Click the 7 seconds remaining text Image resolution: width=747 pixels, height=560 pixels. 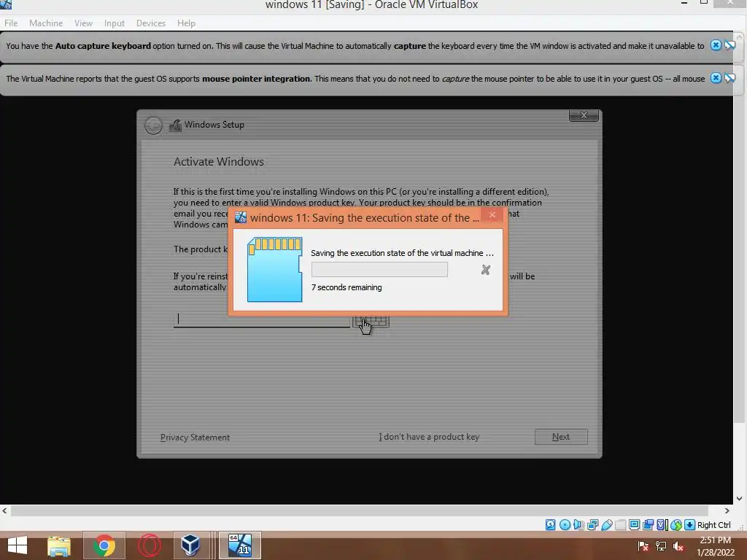[347, 287]
